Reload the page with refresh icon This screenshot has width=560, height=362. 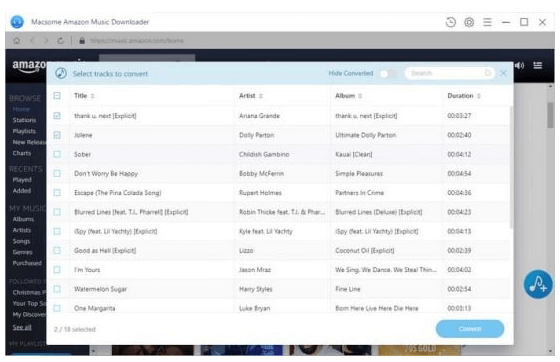point(60,40)
